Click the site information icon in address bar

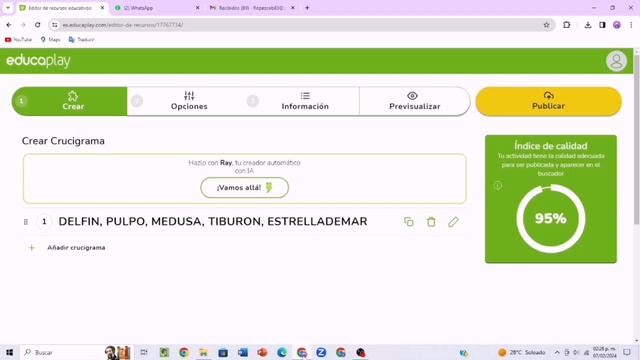55,25
